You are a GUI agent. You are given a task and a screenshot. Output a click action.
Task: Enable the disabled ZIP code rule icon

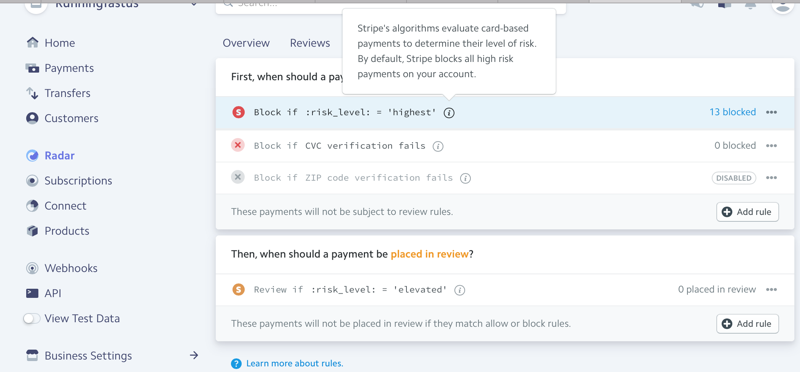tap(238, 178)
